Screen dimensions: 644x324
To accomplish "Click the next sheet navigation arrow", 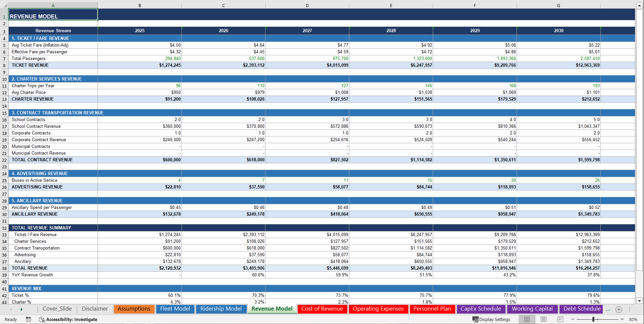I will 21,309.
